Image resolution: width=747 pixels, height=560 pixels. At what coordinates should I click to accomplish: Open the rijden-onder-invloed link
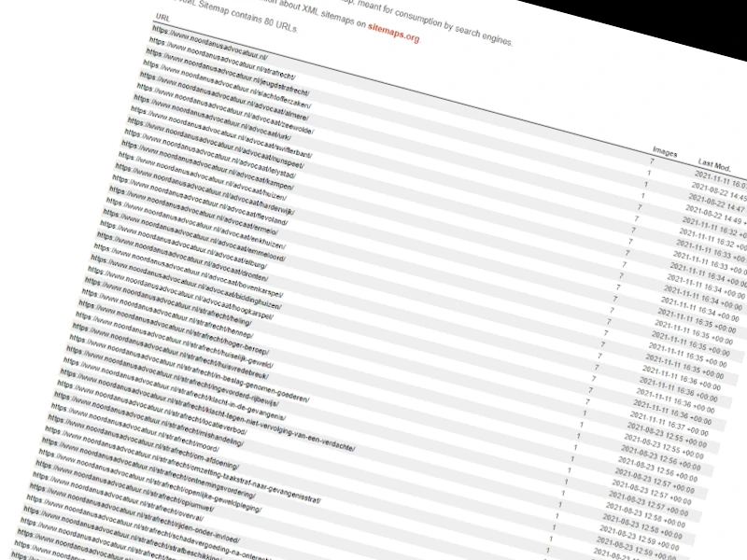pyautogui.click(x=134, y=512)
